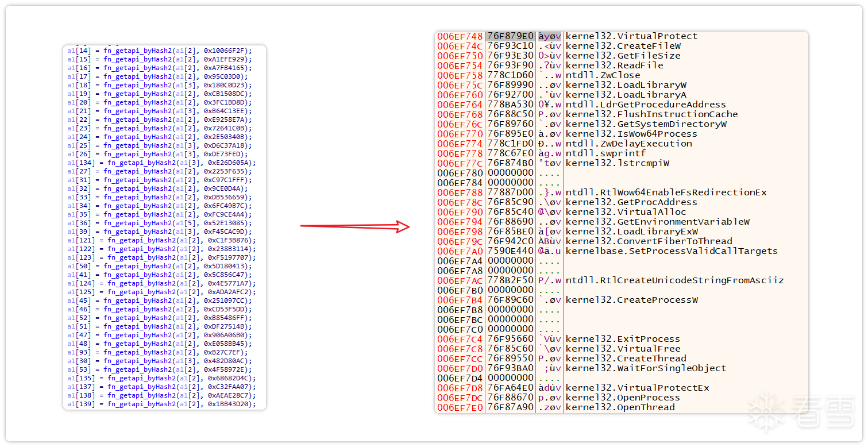Image resolution: width=868 pixels, height=447 pixels.
Task: Select ntdll.ZwClose in the symbol column
Action: [603, 75]
